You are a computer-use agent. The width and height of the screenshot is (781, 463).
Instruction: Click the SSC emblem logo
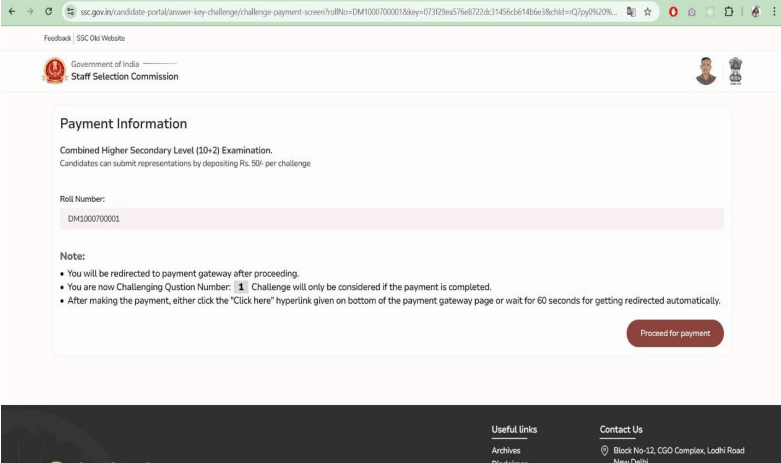[53, 71]
